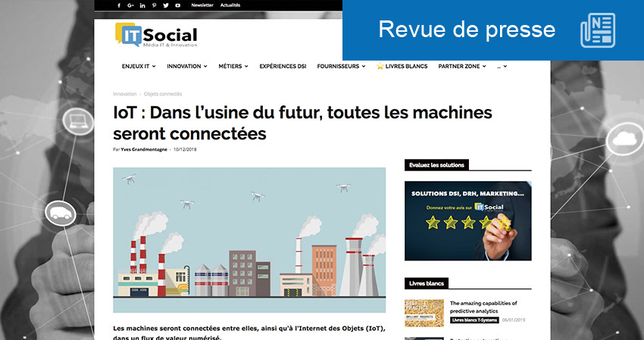Click the Objets connectés breadcrumb
644x340 pixels.
point(163,94)
